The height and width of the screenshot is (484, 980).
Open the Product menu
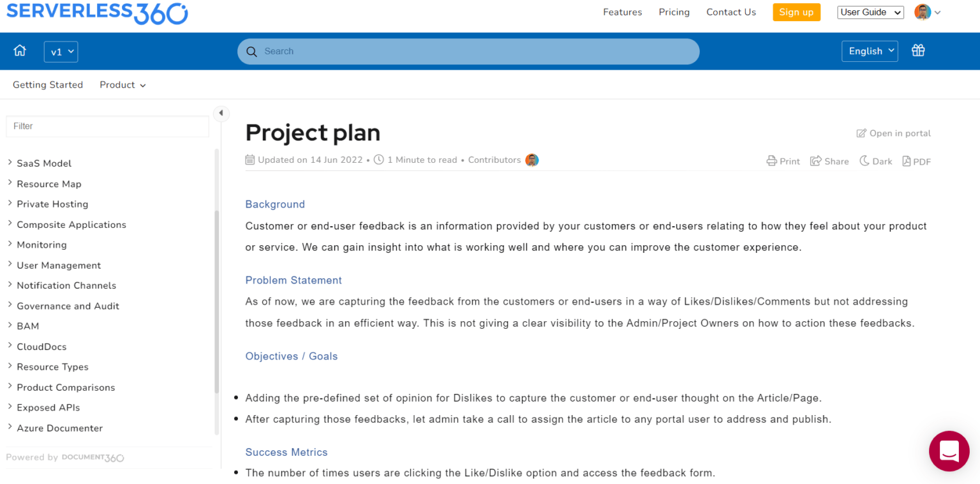tap(122, 84)
